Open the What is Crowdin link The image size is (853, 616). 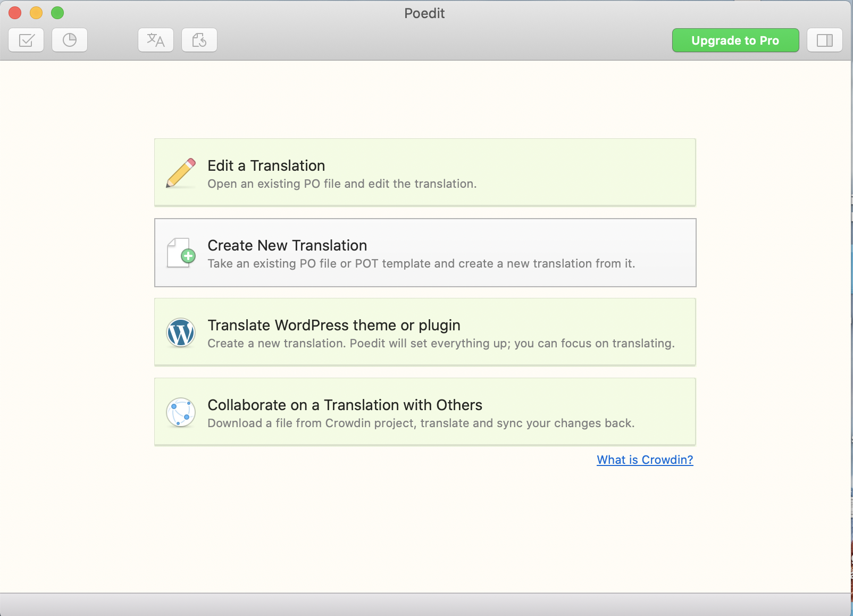click(x=645, y=460)
